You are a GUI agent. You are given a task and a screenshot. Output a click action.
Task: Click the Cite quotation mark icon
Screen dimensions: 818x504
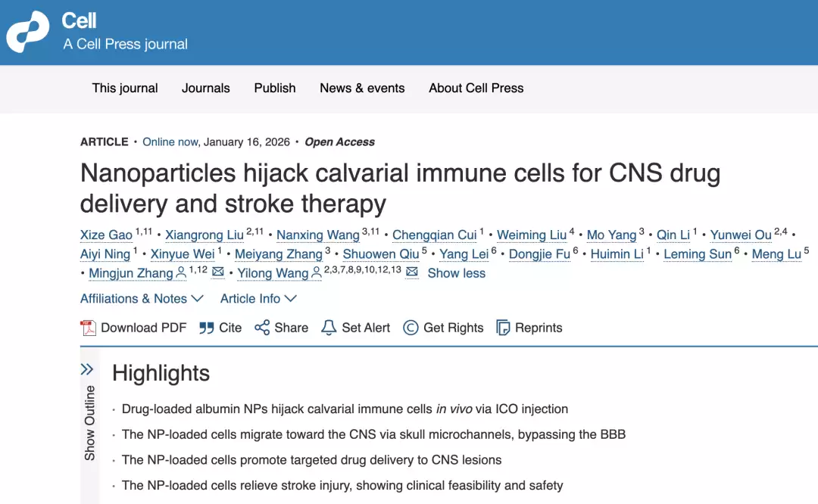206,328
